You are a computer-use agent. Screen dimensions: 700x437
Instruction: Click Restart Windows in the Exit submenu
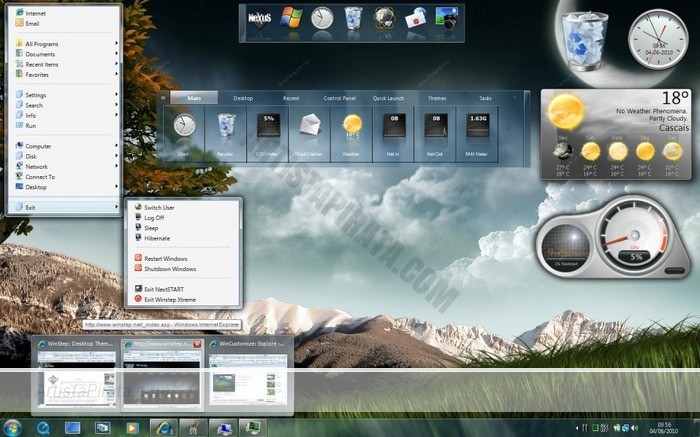pyautogui.click(x=184, y=259)
